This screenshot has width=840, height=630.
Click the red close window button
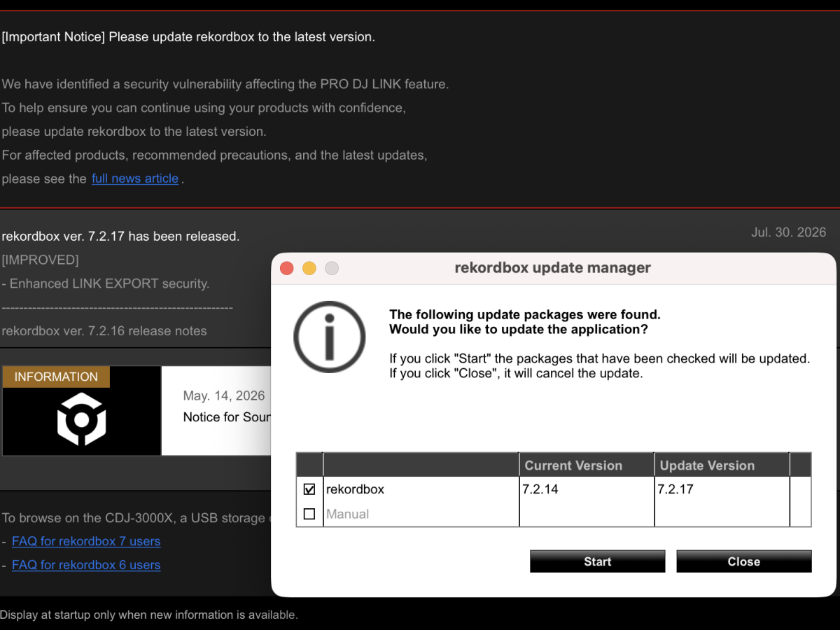pos(286,268)
